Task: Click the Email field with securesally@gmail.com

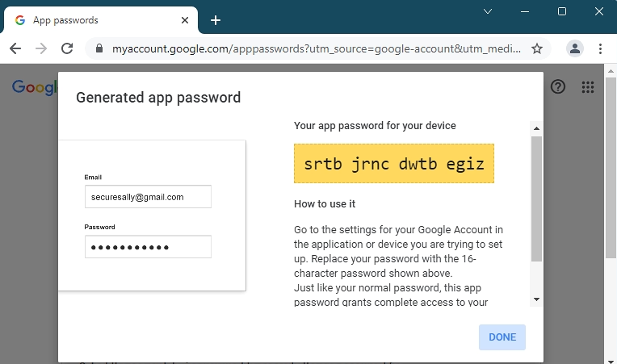Action: pos(148,197)
